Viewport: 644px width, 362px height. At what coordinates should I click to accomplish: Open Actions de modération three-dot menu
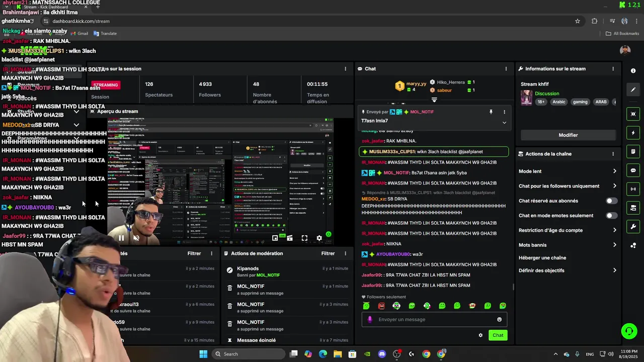[x=345, y=253]
